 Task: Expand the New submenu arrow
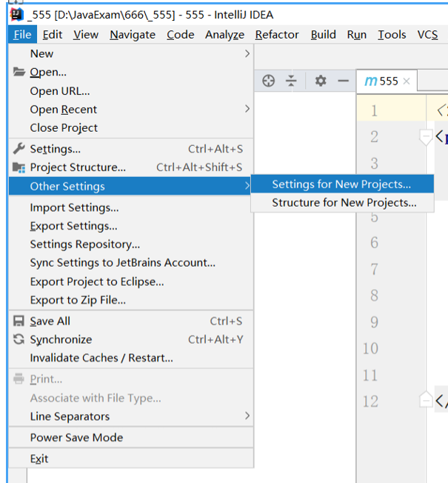coord(247,53)
